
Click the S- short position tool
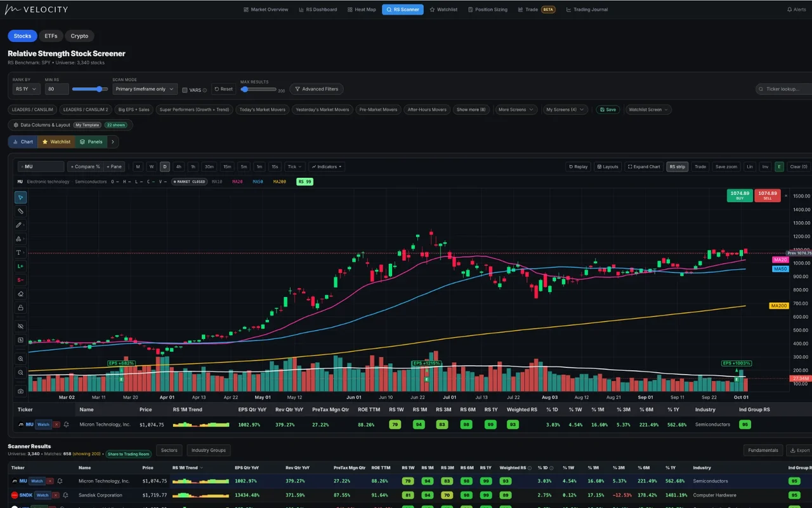pos(20,280)
